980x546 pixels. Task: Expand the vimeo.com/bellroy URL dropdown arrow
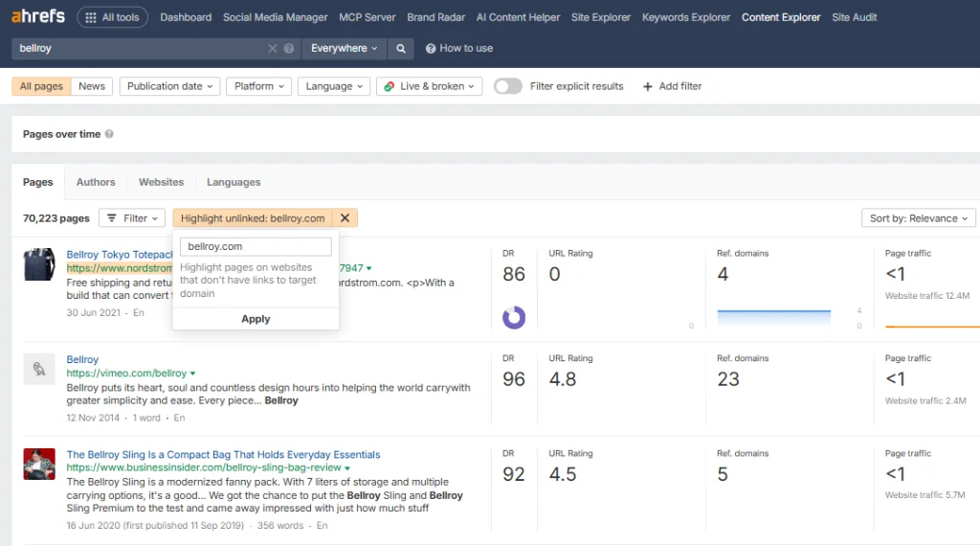[x=192, y=374]
